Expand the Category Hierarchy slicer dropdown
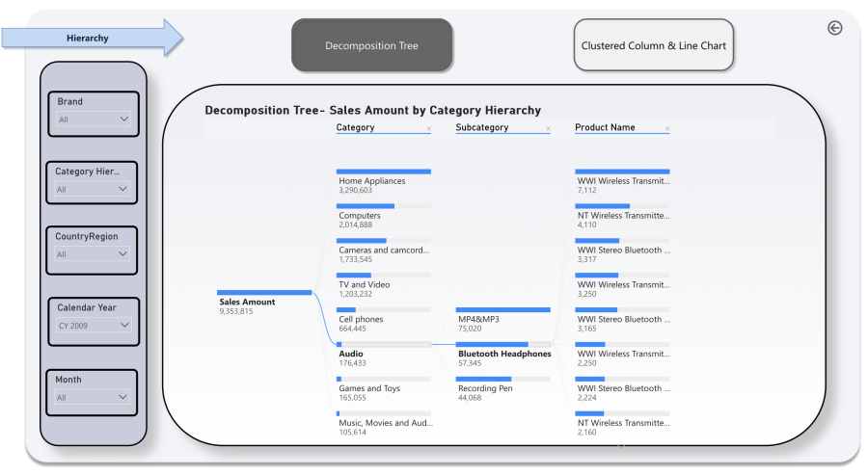The width and height of the screenshot is (868, 475). [92, 189]
